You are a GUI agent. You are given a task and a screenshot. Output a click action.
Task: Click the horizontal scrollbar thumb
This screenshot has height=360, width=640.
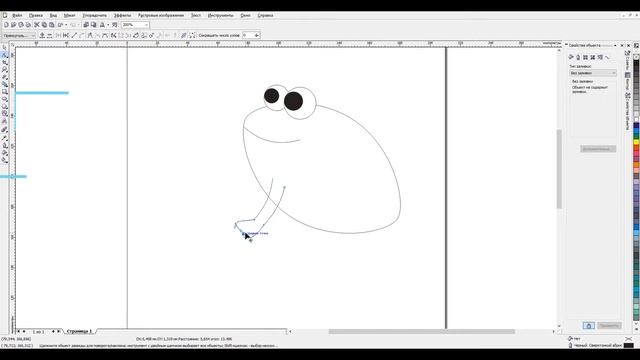421,331
